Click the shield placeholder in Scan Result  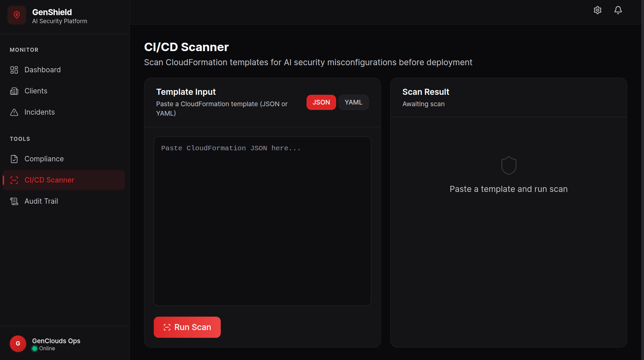(x=509, y=165)
